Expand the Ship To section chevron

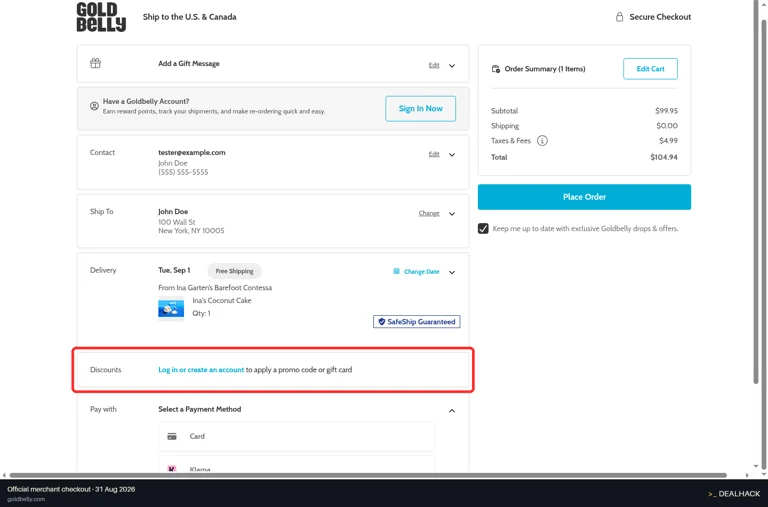[x=452, y=214]
